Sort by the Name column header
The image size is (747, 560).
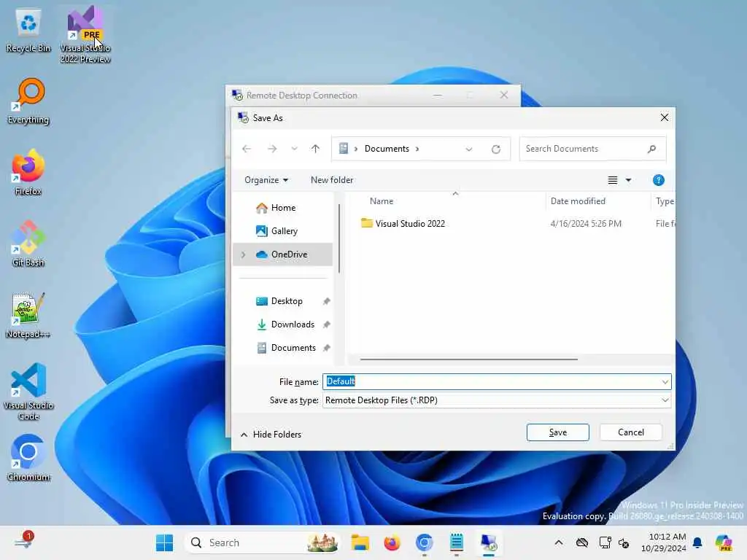coord(382,201)
